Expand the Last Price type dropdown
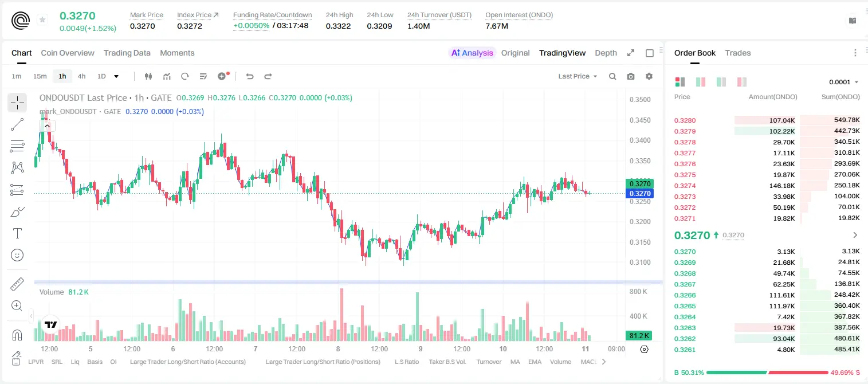This screenshot has height=384, width=868. [x=578, y=76]
